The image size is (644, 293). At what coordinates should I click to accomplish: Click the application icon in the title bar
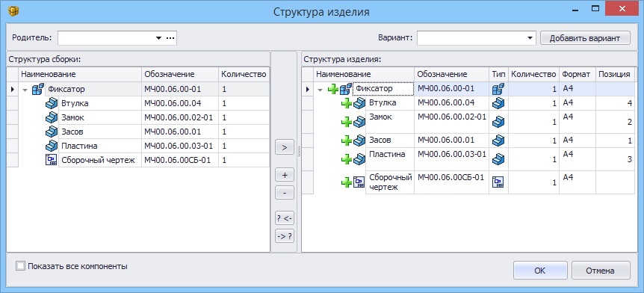13,11
